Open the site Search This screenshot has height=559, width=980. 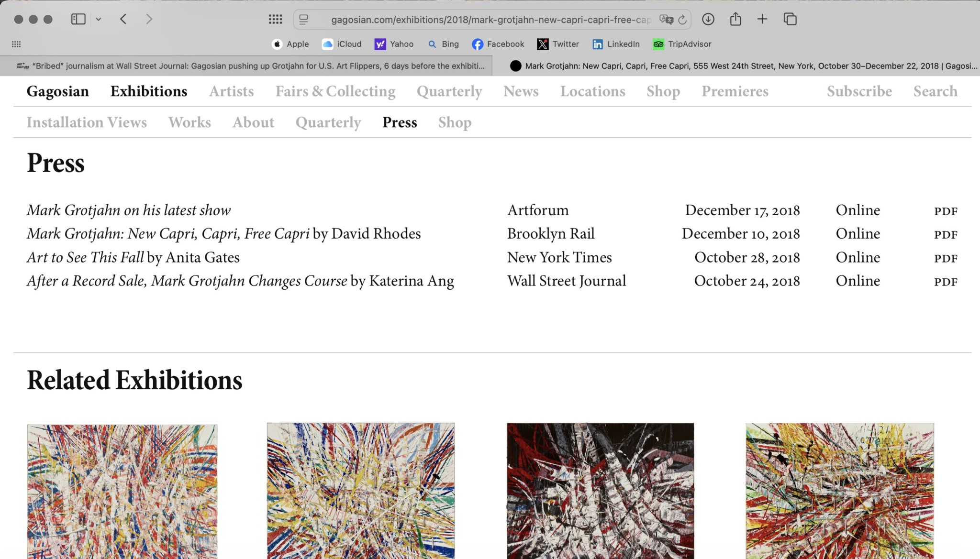coord(935,91)
